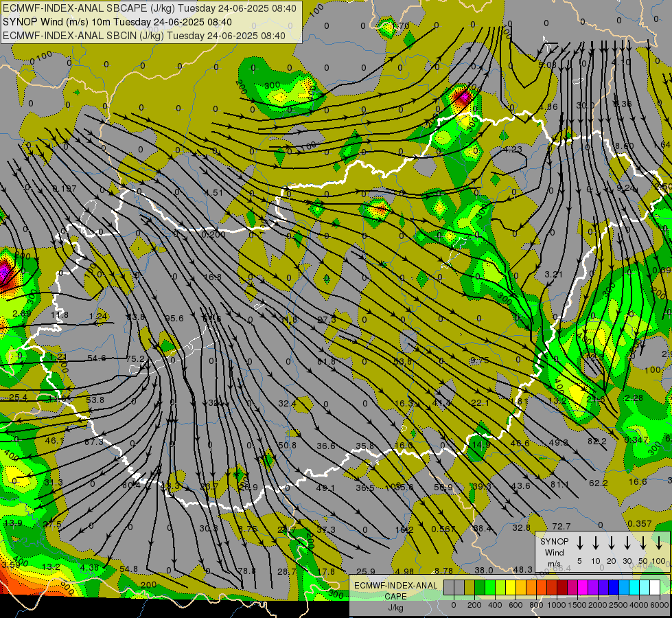Viewport: 672px width, 618px height.
Task: Click the 'J/kg' unit label in the CAPE legend
Action: pos(395,608)
